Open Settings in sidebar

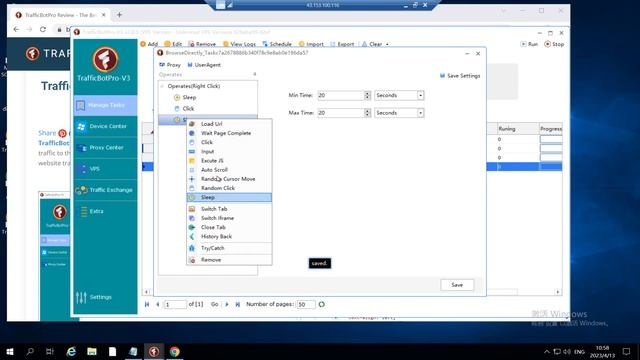pyautogui.click(x=94, y=297)
